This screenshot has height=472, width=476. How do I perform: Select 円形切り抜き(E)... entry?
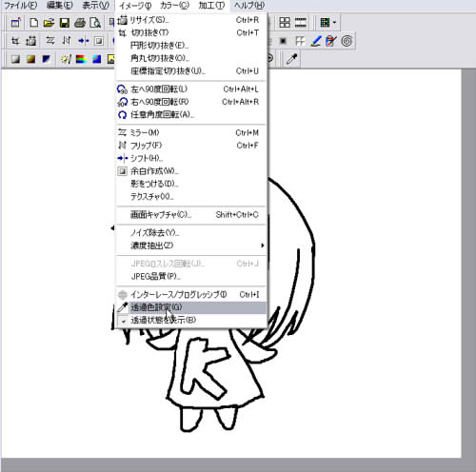191,46
